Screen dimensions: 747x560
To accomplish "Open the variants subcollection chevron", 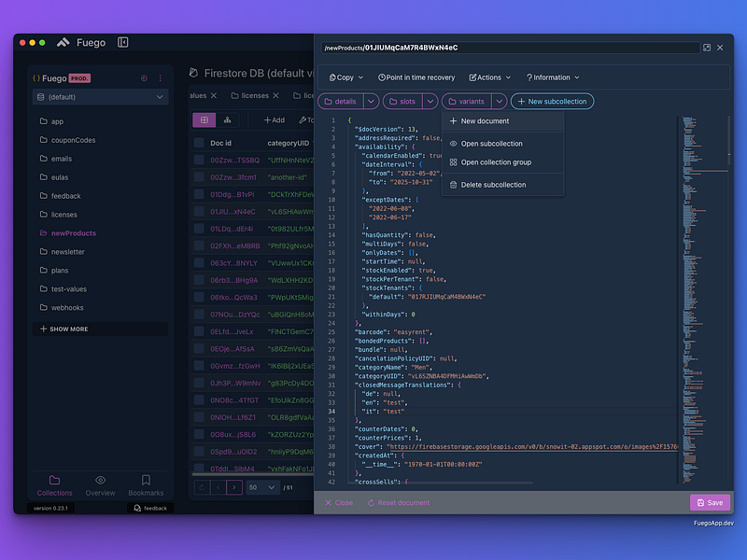I will point(499,102).
